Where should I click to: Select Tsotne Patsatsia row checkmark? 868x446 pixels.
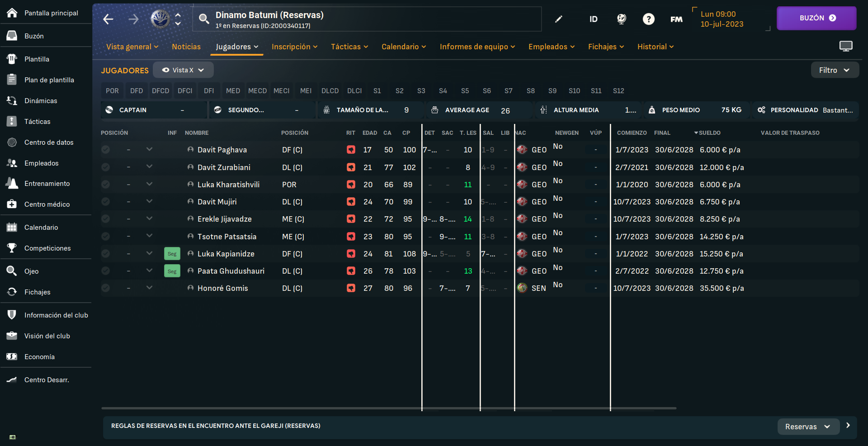click(x=105, y=236)
